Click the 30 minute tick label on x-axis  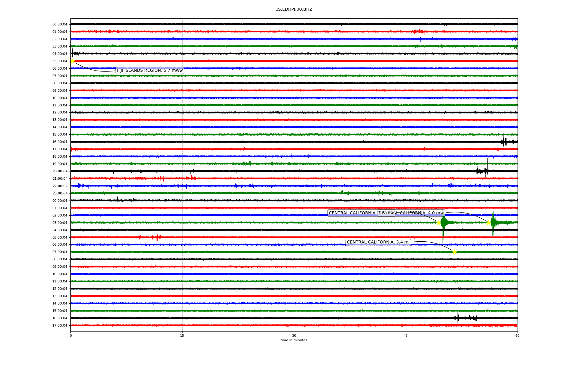point(294,335)
